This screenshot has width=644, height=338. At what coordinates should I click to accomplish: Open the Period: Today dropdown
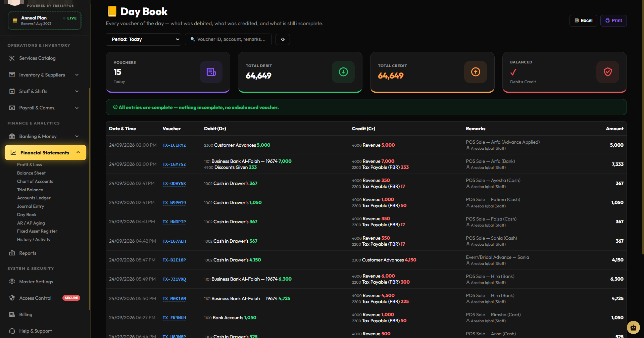coord(143,39)
